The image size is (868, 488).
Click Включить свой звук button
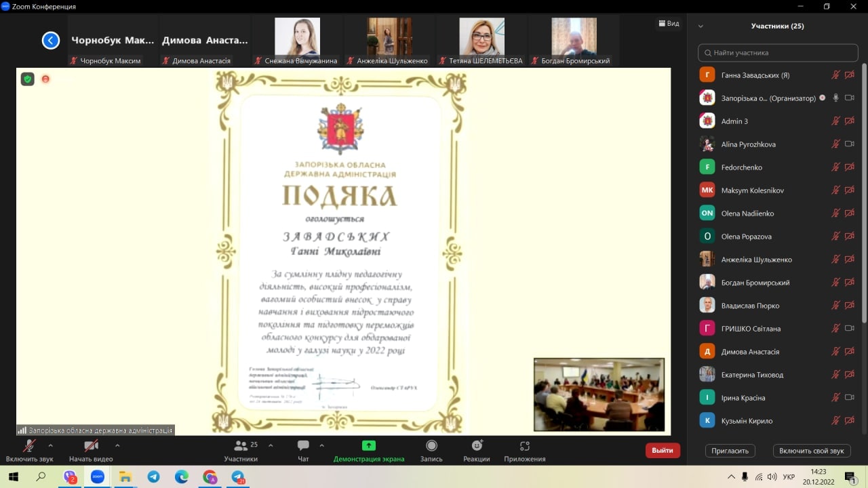point(812,450)
